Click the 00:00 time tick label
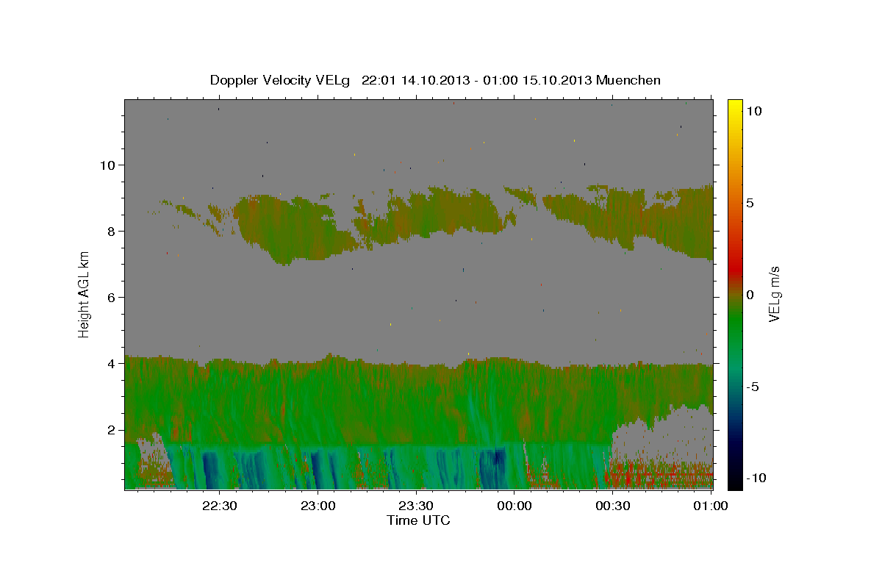This screenshot has height=588, width=882. 514,506
